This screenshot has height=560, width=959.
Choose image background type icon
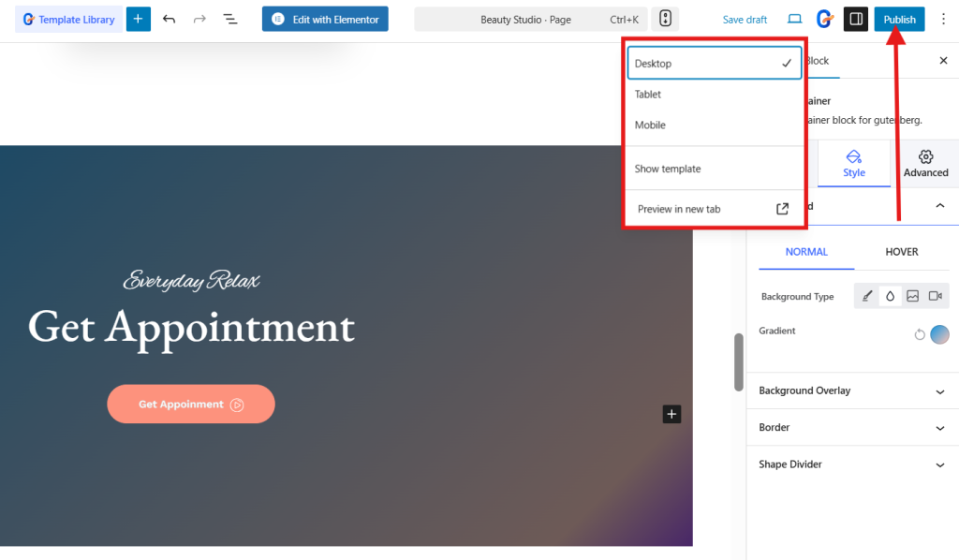pos(912,296)
